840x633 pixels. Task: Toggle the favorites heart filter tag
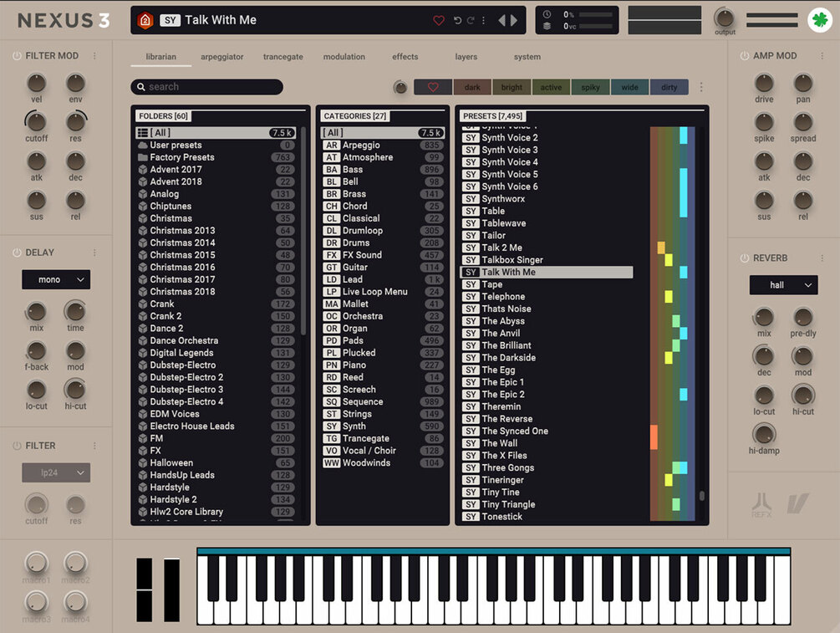tap(433, 87)
